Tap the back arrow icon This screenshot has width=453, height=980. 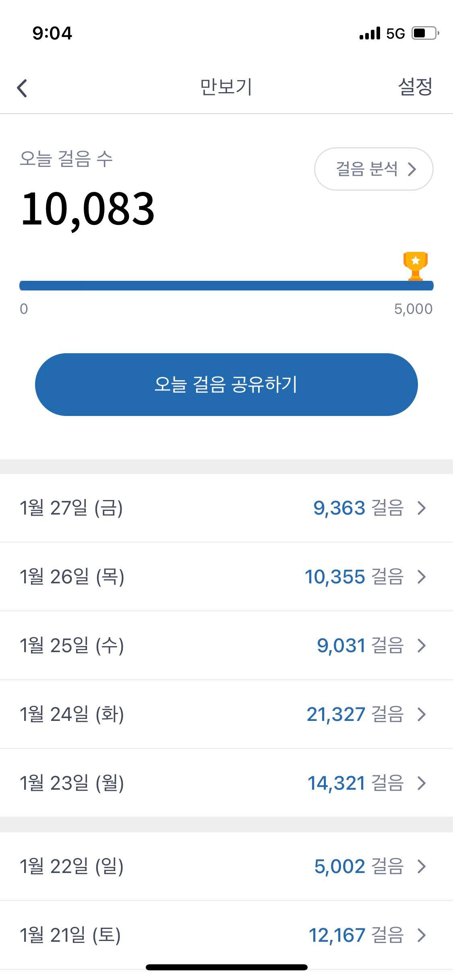pyautogui.click(x=22, y=88)
